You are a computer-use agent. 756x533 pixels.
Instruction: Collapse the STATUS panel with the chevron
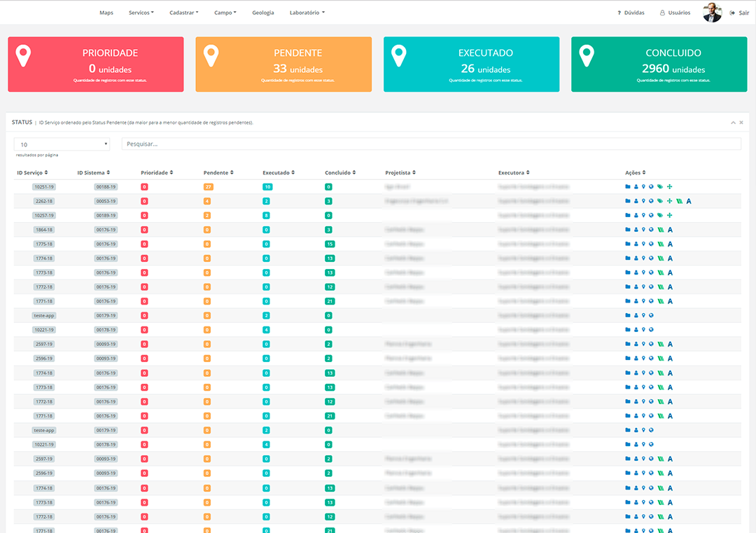tap(733, 123)
